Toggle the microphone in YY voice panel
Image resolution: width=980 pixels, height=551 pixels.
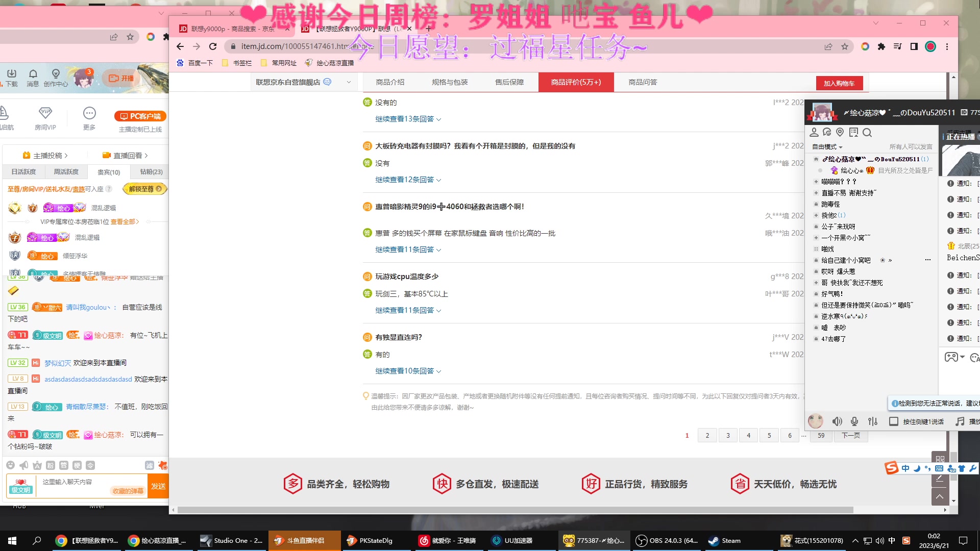pos(854,421)
